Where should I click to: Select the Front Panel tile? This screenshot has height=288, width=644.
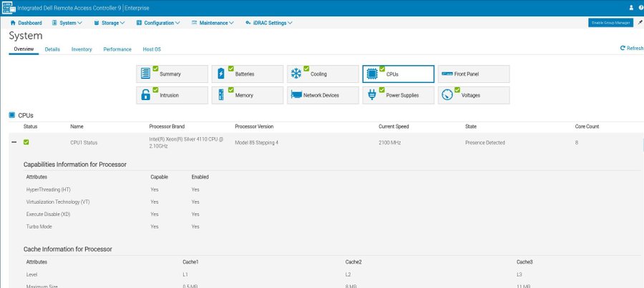tap(473, 74)
